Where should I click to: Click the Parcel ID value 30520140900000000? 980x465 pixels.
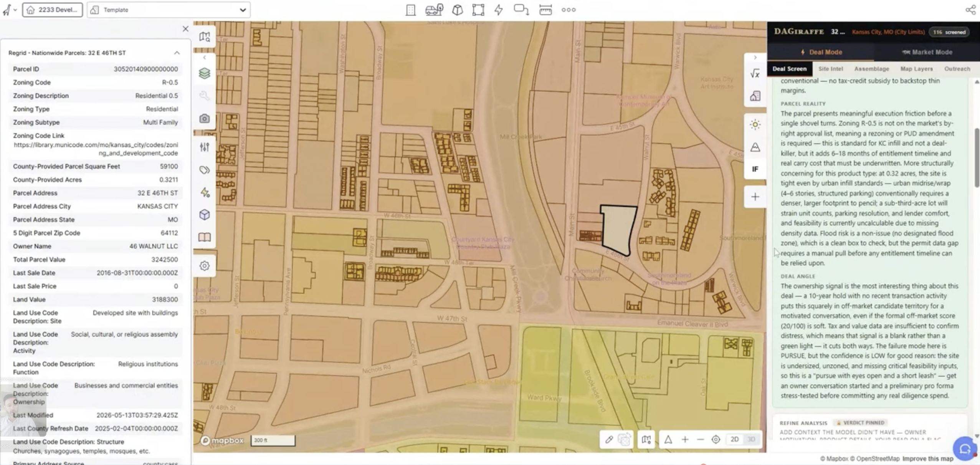click(x=146, y=69)
